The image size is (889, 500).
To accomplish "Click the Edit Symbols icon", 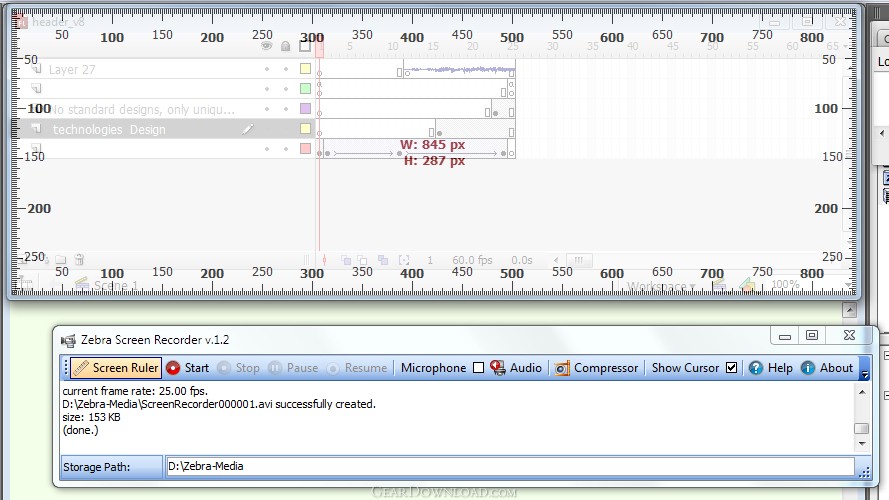I will coord(747,286).
